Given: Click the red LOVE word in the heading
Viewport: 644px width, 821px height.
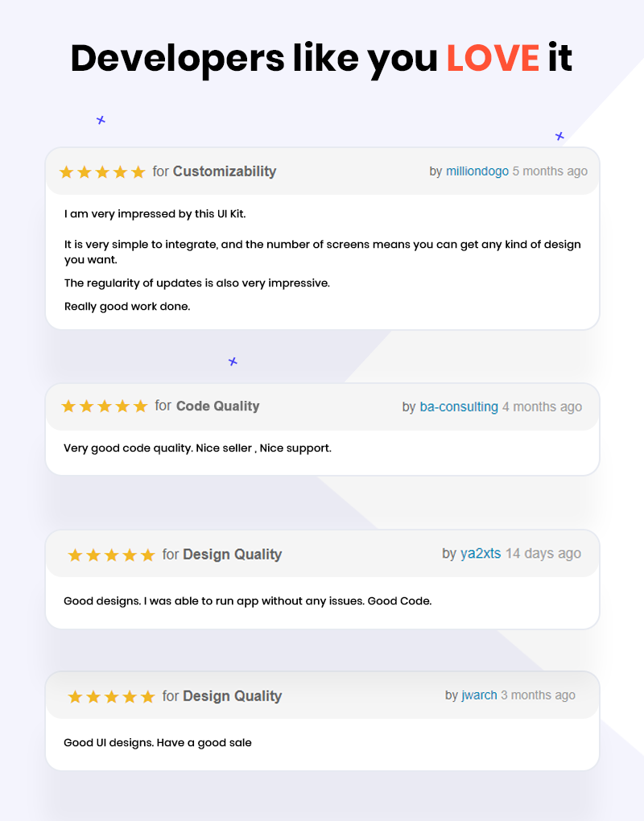Looking at the screenshot, I should (493, 58).
